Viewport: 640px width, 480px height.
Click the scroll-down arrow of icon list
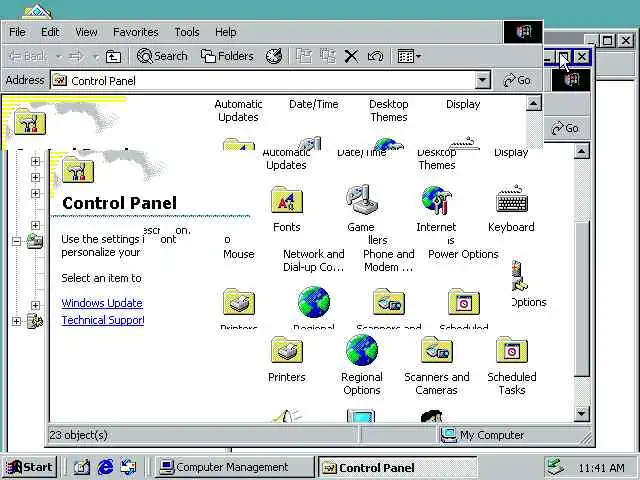(x=581, y=413)
